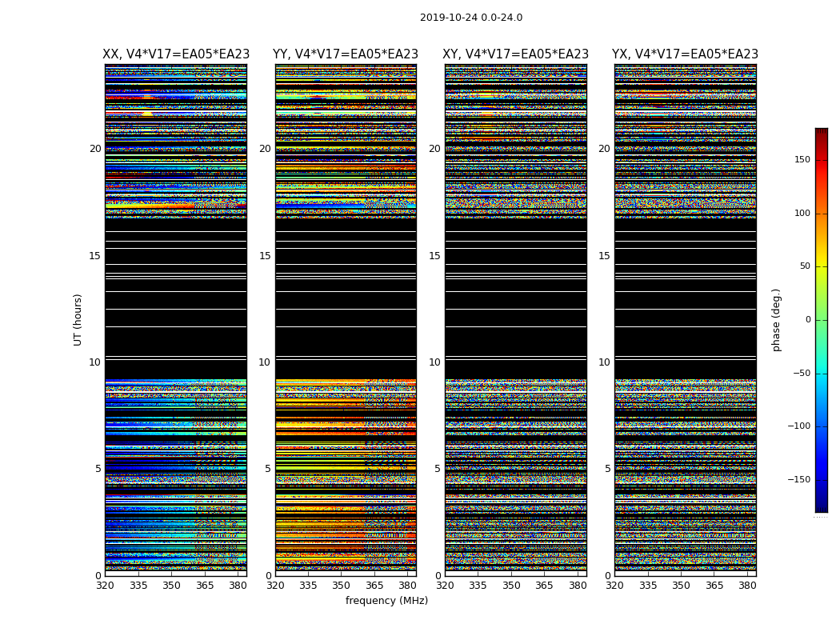Click the 5 hour tick of XX panel
The height and width of the screenshot is (640, 840).
tap(98, 469)
